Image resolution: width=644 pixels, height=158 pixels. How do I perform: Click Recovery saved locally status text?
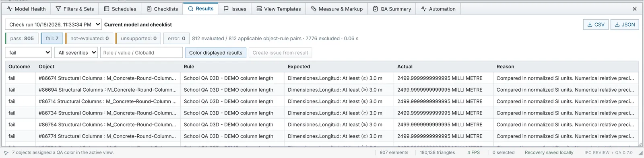549,153
